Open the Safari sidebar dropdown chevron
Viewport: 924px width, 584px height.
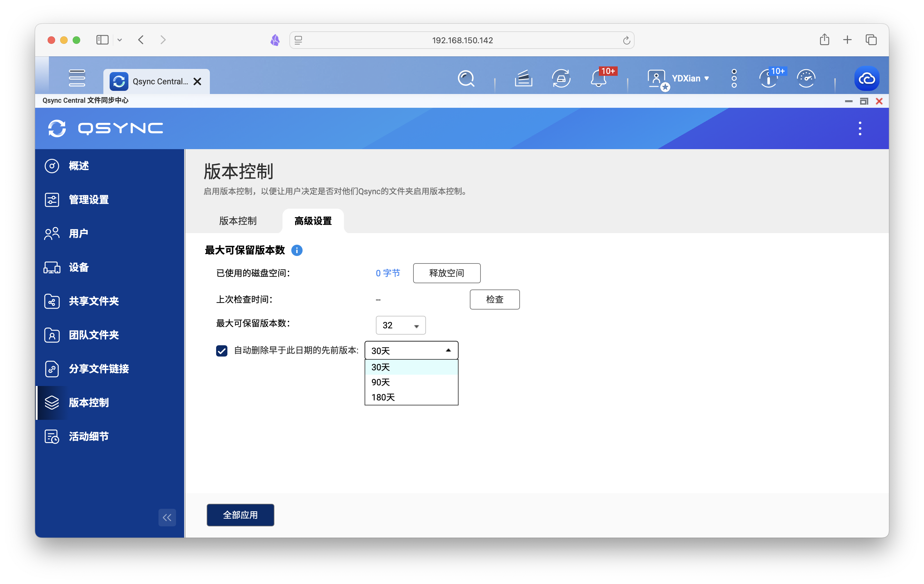[120, 40]
